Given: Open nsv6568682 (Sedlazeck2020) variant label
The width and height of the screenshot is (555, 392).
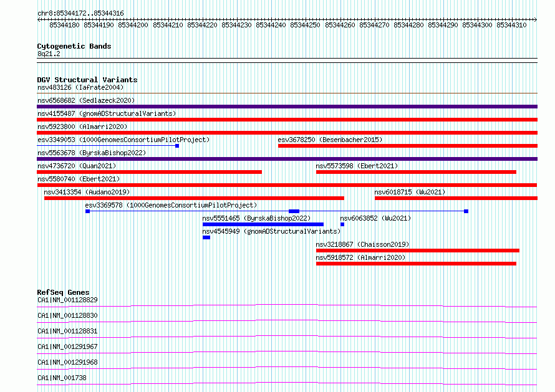Looking at the screenshot, I should [x=86, y=100].
